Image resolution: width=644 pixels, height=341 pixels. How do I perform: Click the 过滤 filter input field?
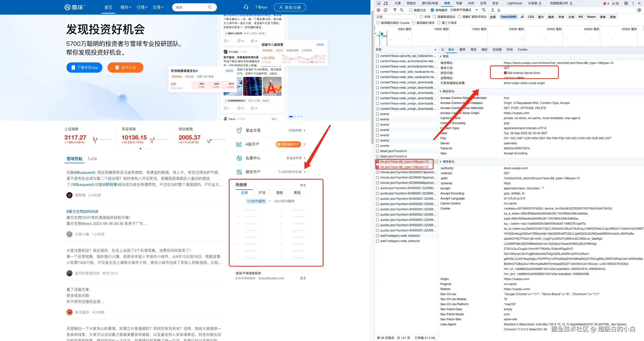pyautogui.click(x=396, y=17)
